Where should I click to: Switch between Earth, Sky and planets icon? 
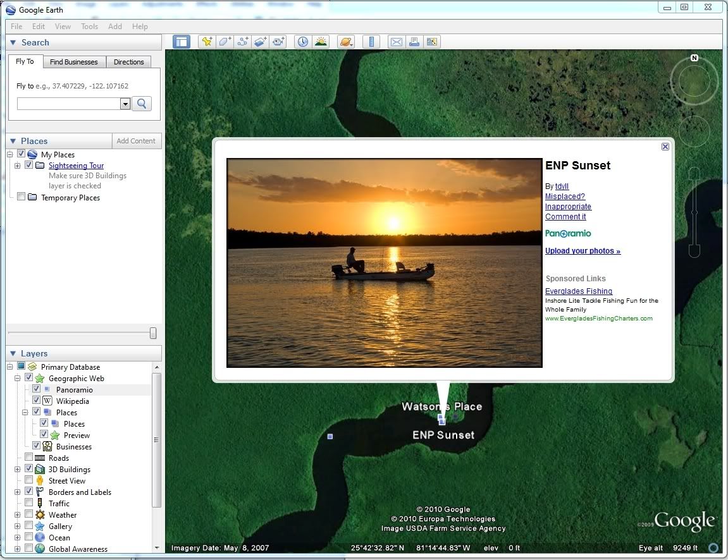(x=346, y=42)
